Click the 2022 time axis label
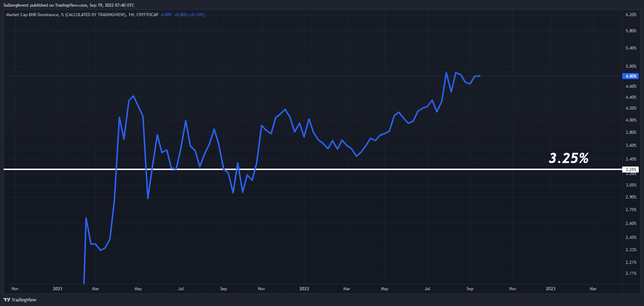Viewport: 644px width, 306px height. (304, 289)
